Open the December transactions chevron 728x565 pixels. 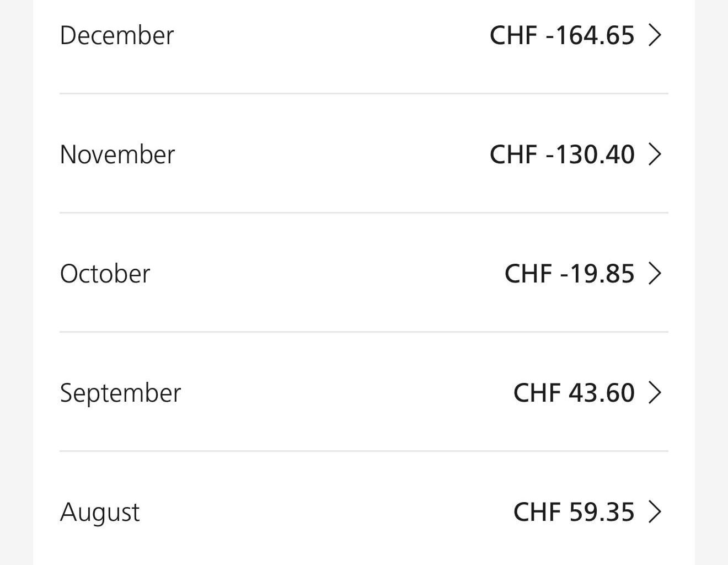click(656, 35)
